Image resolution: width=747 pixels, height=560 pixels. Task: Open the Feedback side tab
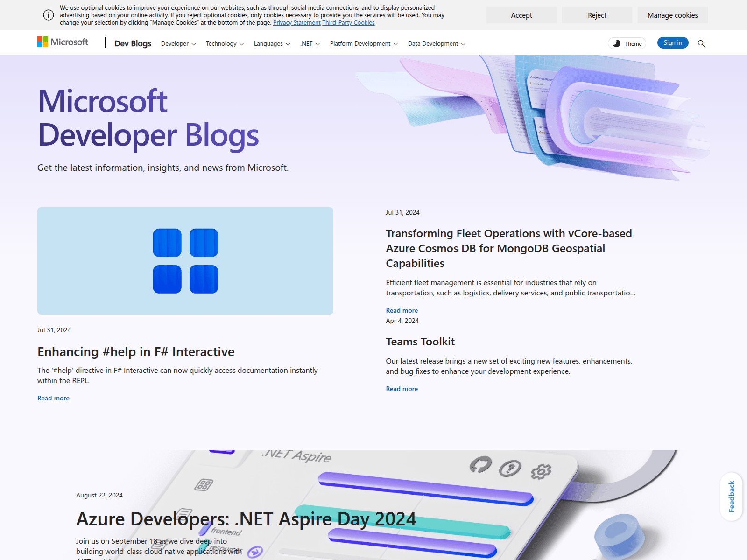[731, 497]
